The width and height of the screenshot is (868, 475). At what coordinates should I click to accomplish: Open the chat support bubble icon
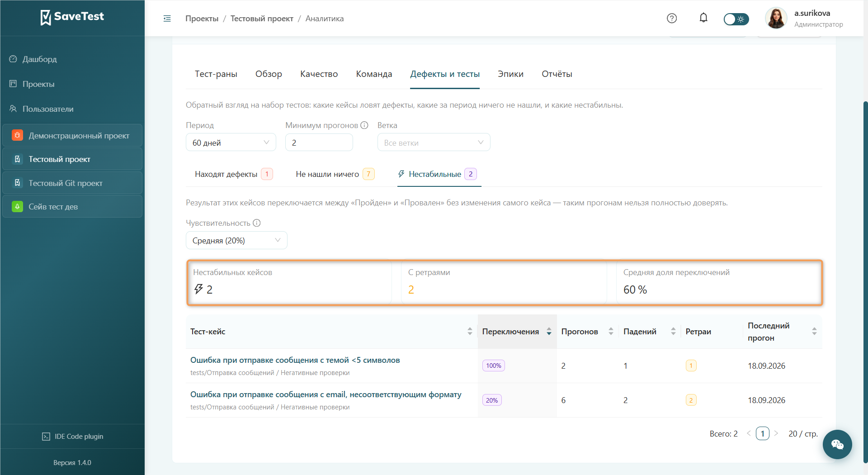pos(837,445)
